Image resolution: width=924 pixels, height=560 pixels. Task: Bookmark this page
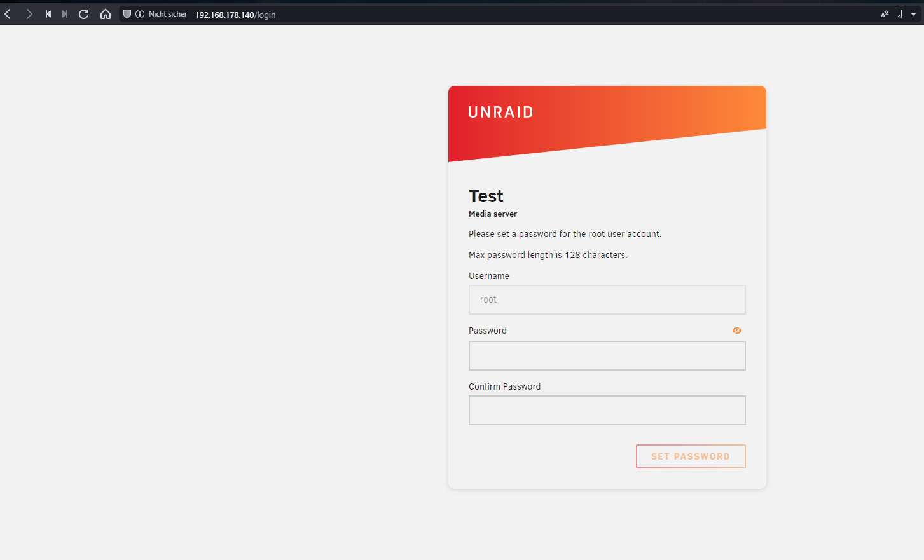click(x=899, y=14)
